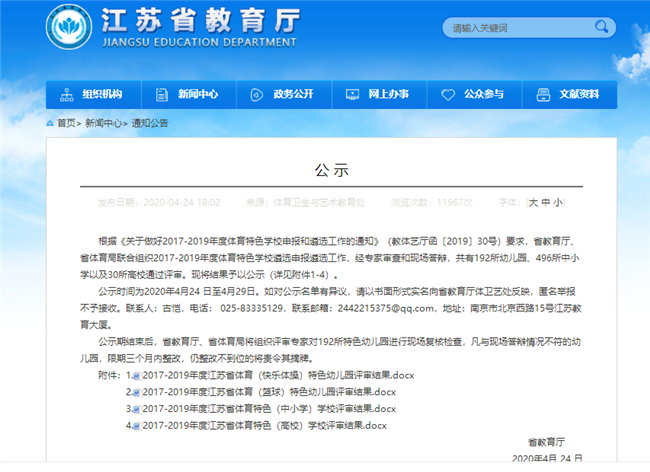Click the docx icon of attachment 2
Image resolution: width=650 pixels, height=472 pixels.
coord(138,392)
